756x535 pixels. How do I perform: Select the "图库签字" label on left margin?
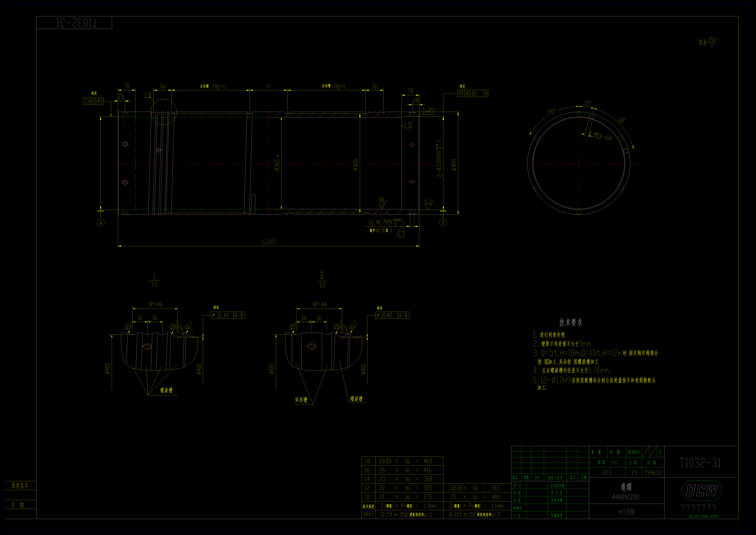click(x=20, y=486)
